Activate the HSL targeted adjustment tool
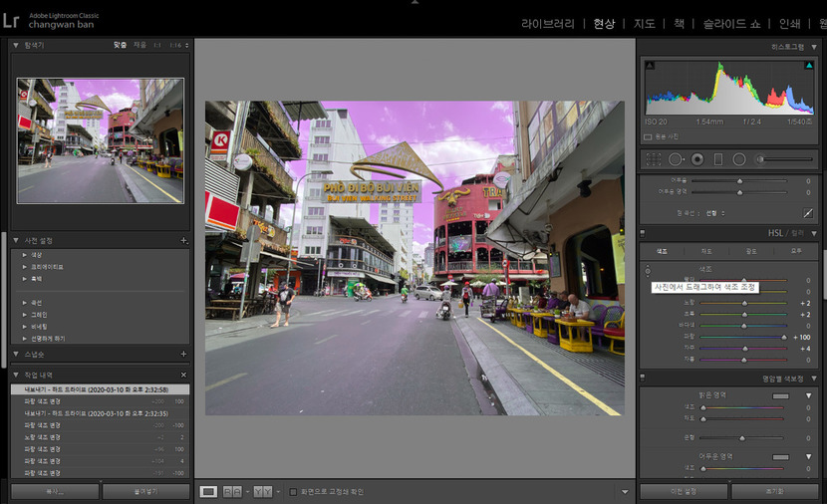The width and height of the screenshot is (827, 504). click(648, 271)
